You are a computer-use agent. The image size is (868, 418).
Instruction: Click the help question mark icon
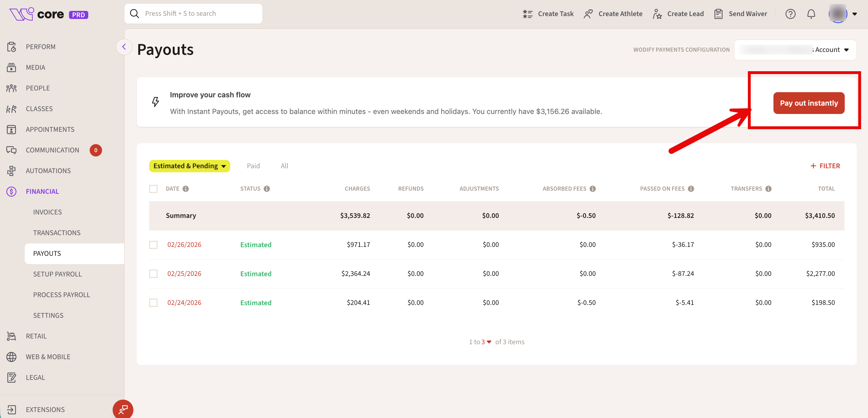coord(790,14)
